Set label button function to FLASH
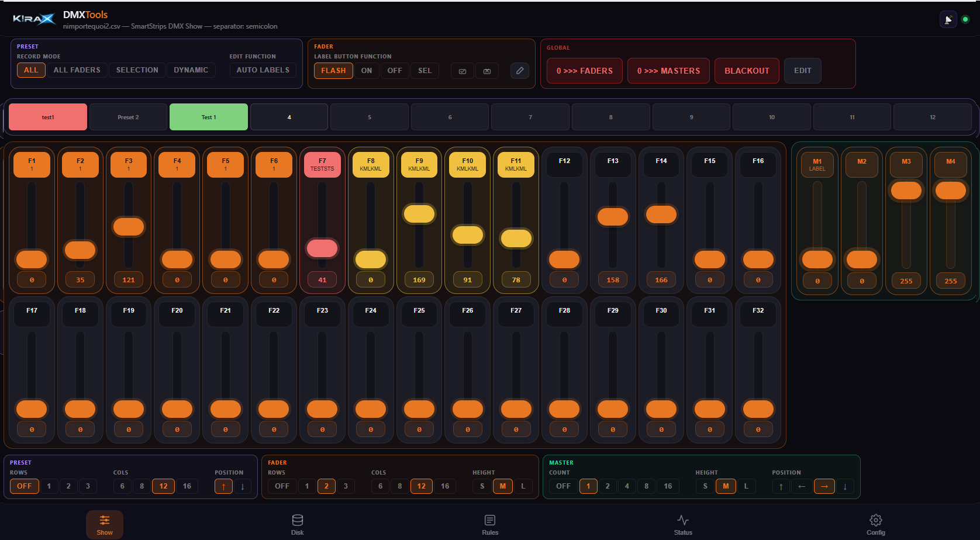This screenshot has width=980, height=540. (x=333, y=71)
